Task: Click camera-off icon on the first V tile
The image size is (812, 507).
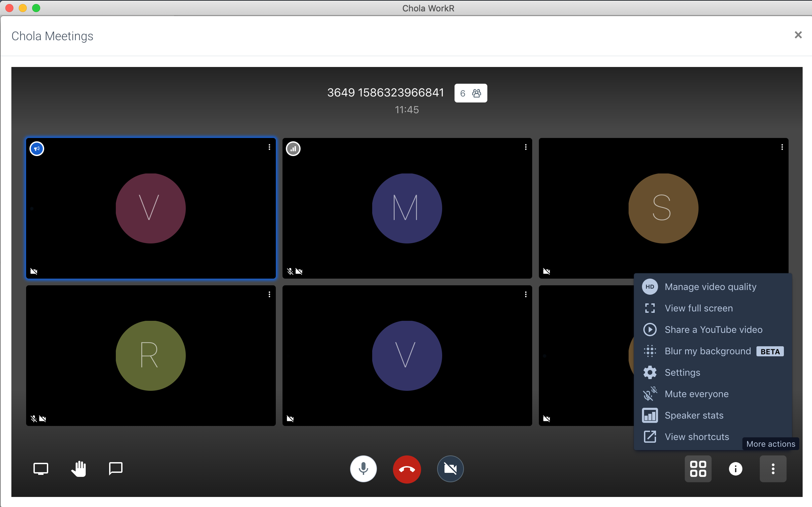Action: pyautogui.click(x=34, y=271)
